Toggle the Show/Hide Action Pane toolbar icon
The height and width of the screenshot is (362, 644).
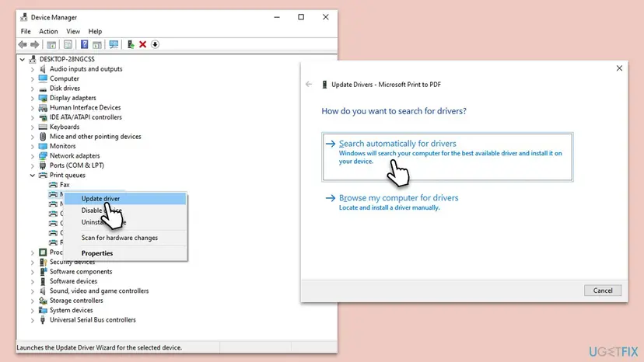tap(97, 44)
